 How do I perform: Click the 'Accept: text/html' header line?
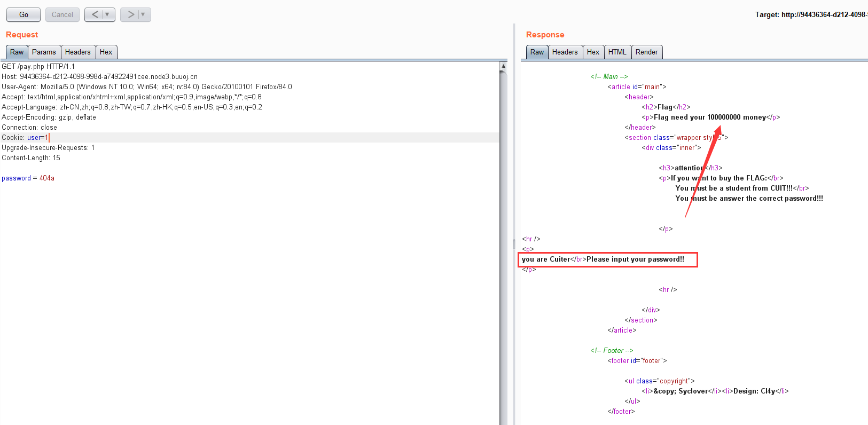(x=132, y=97)
